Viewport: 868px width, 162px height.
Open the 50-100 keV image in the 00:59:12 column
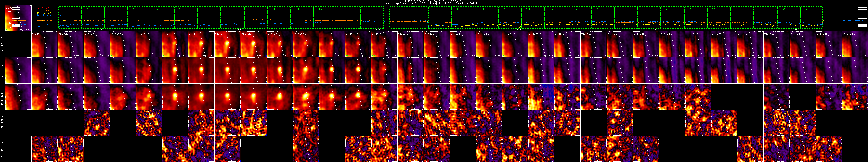coord(44,149)
